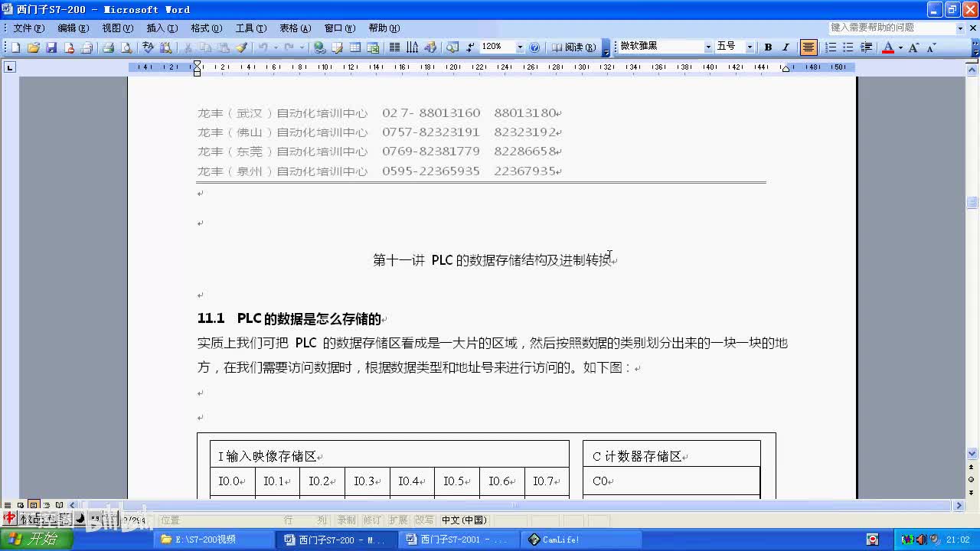Click the Permission icon in the toolbar
This screenshot has width=980, height=551.
pos(69,47)
